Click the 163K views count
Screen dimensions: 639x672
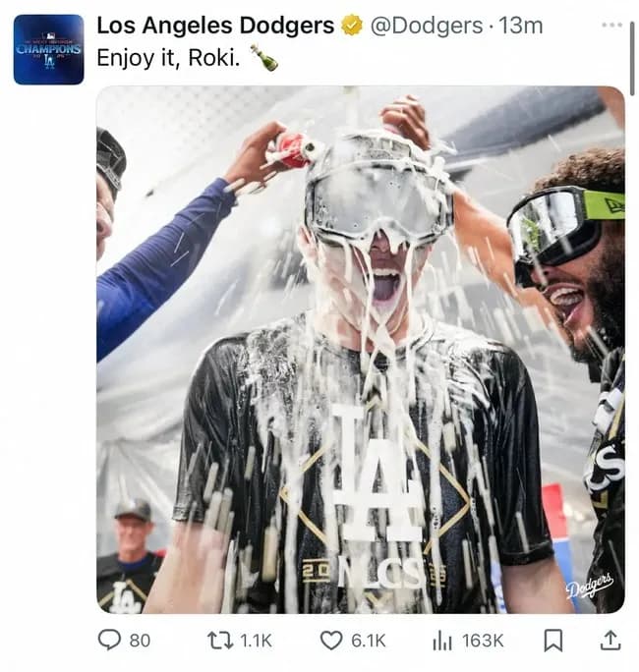point(483,641)
